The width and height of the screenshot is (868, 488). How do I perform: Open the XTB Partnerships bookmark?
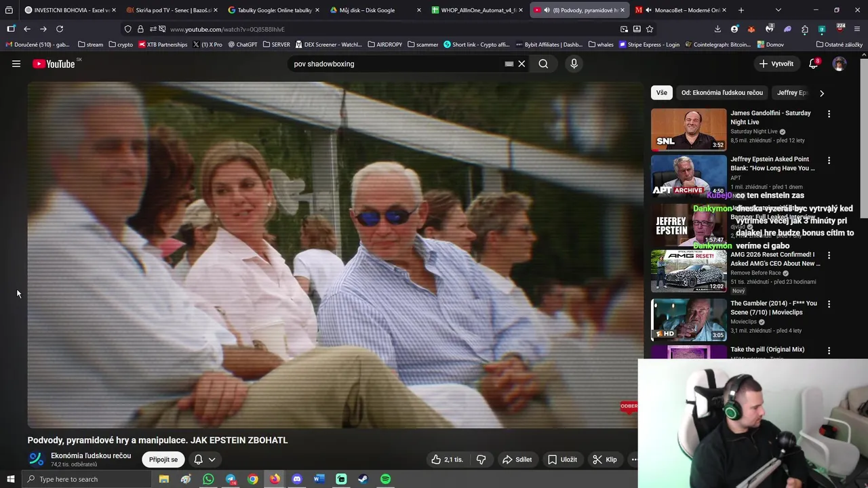163,44
